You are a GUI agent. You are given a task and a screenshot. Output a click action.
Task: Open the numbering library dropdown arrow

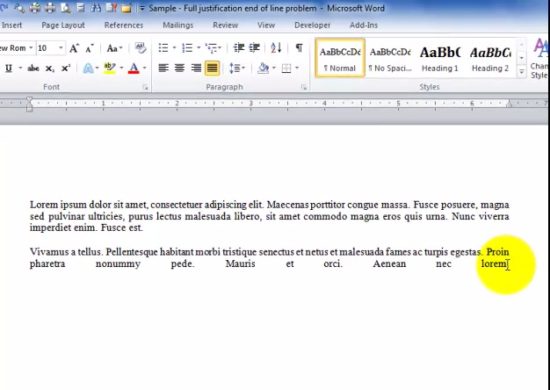tap(199, 48)
